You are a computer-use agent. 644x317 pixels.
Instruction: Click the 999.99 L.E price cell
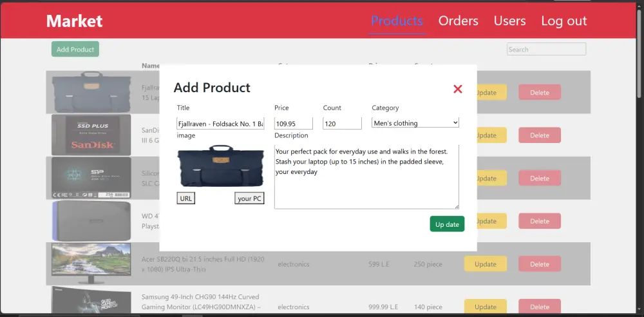coord(383,307)
